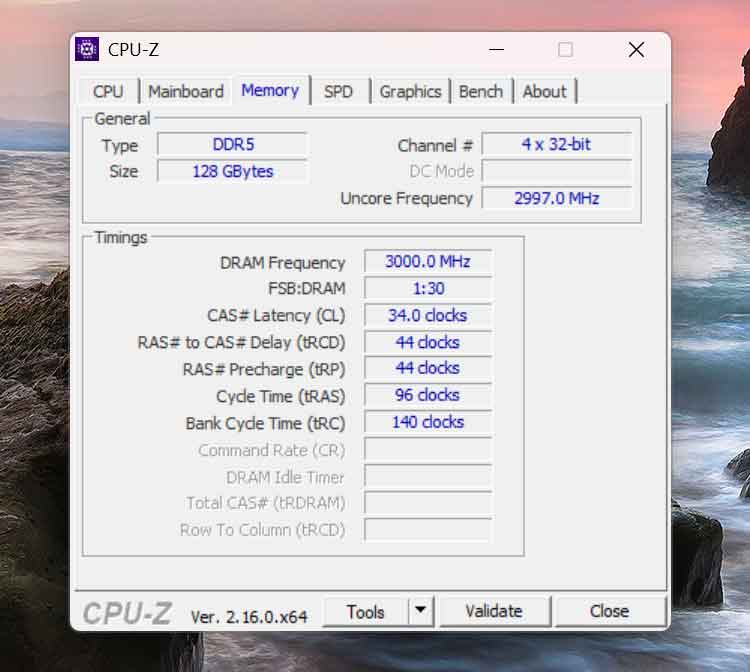Select the 128 GBytes size field
The image size is (750, 672).
tap(233, 172)
